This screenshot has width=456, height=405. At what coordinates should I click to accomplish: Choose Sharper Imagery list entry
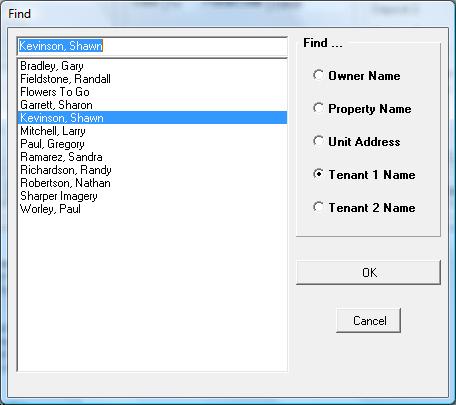point(152,196)
